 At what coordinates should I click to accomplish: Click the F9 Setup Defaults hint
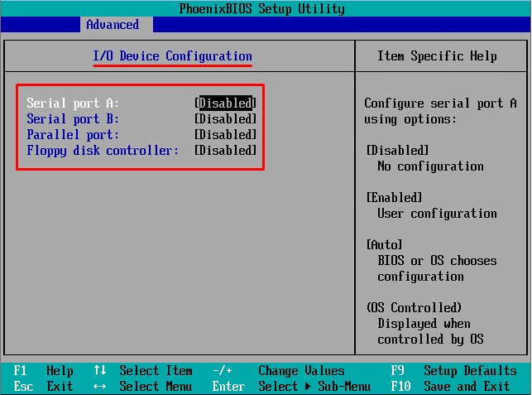coord(453,370)
